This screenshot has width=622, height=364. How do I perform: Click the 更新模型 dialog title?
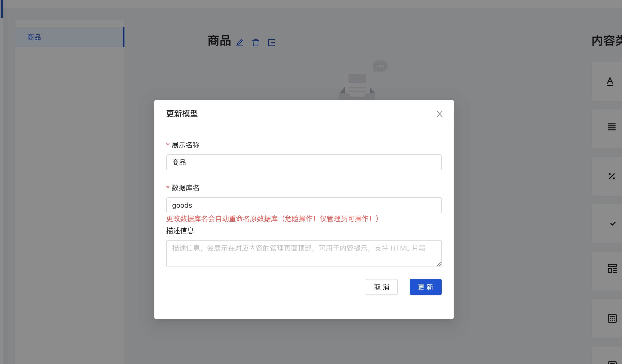[182, 114]
